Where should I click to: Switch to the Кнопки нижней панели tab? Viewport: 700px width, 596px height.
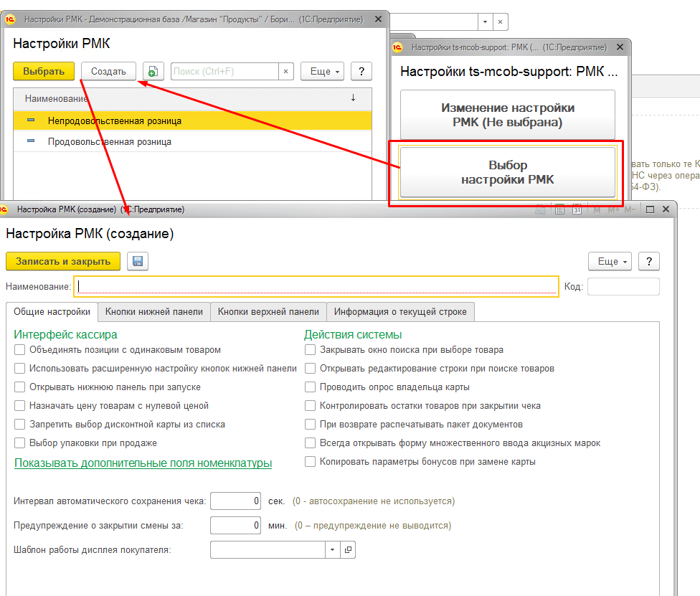click(154, 311)
